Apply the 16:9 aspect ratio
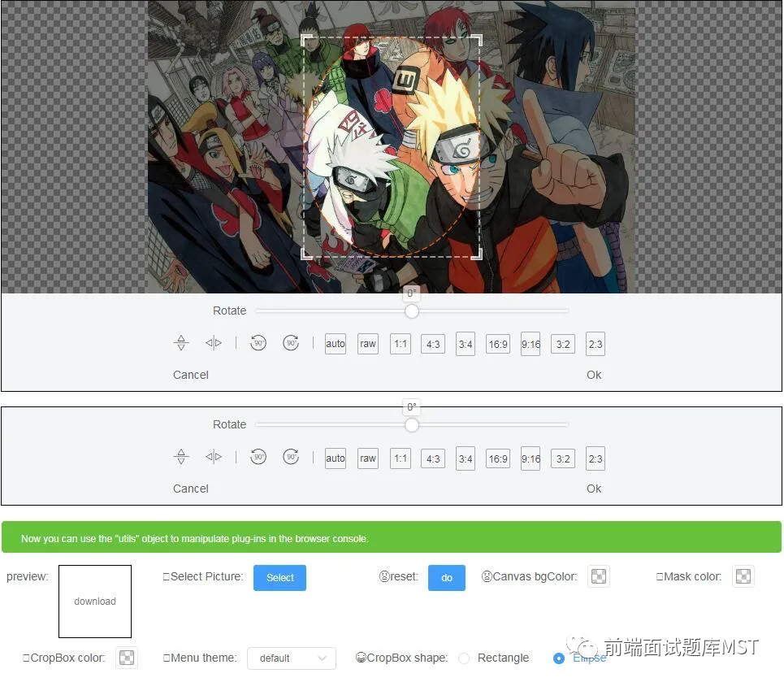This screenshot has width=784, height=682. 497,343
